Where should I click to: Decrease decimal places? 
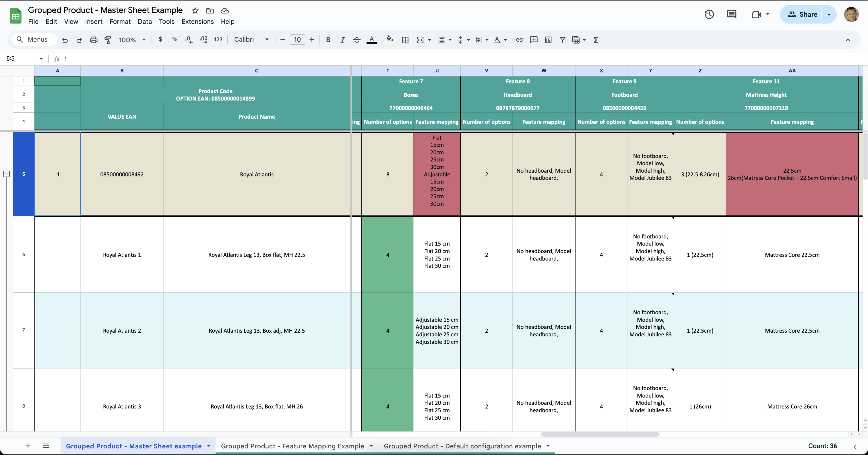pos(189,39)
